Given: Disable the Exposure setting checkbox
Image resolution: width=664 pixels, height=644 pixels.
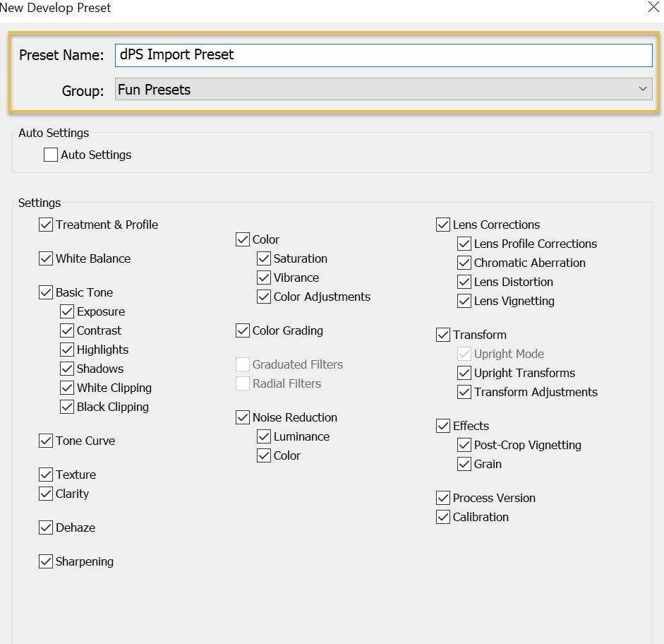Looking at the screenshot, I should pos(67,311).
